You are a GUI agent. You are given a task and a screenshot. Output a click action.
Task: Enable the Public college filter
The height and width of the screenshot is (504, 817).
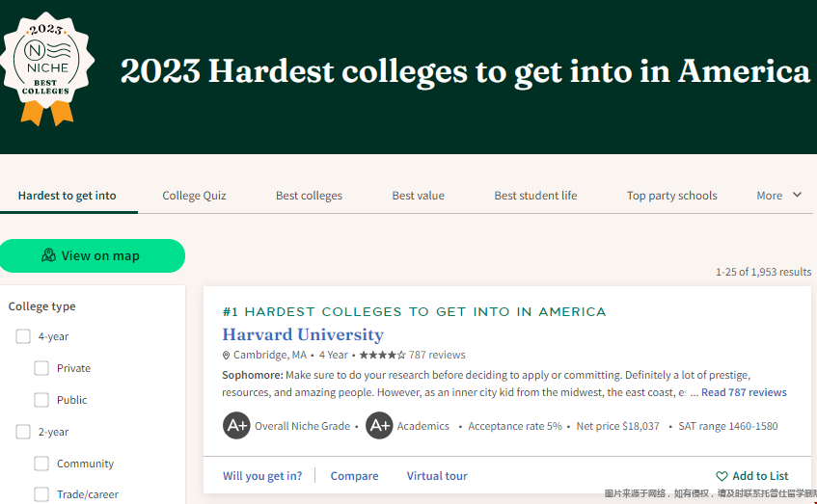pos(41,400)
